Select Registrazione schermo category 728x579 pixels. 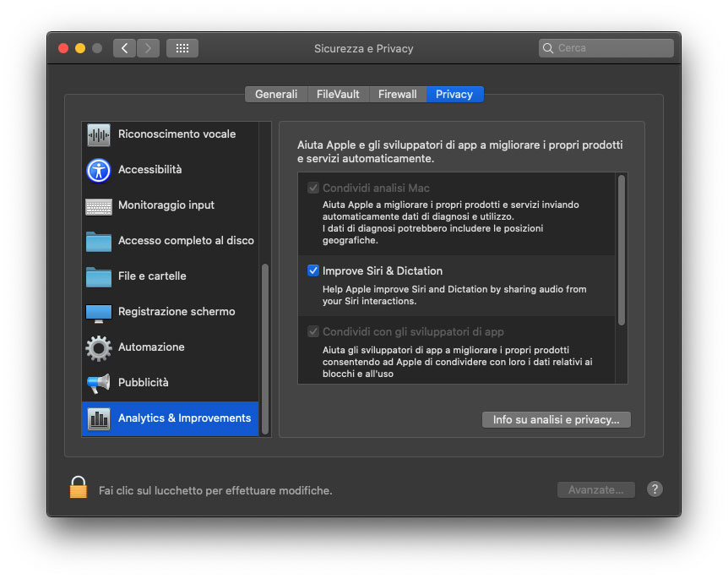(170, 311)
